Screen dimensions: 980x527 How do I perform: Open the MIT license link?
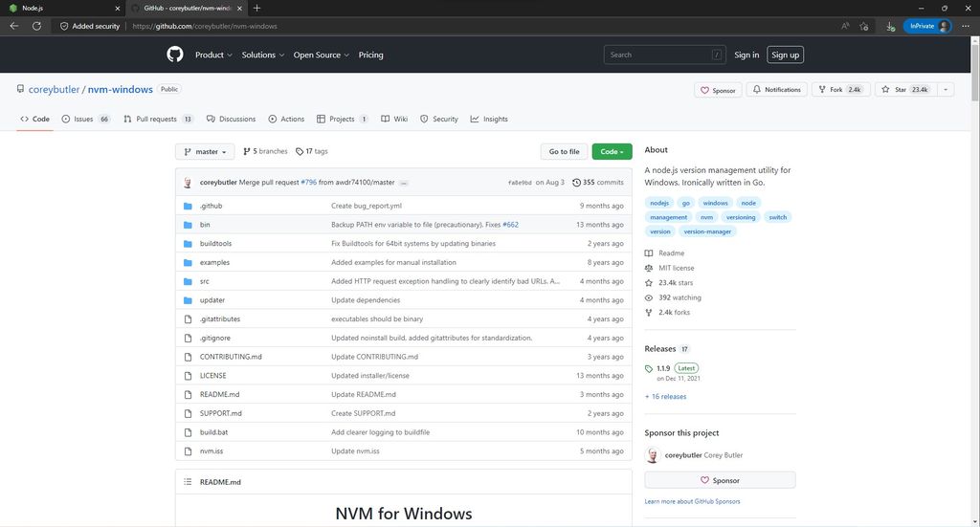coord(676,268)
